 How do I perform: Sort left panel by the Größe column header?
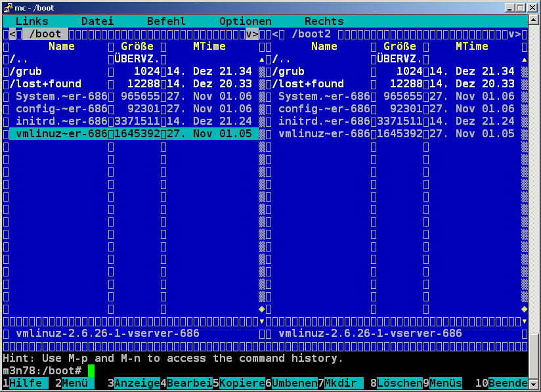(x=137, y=47)
